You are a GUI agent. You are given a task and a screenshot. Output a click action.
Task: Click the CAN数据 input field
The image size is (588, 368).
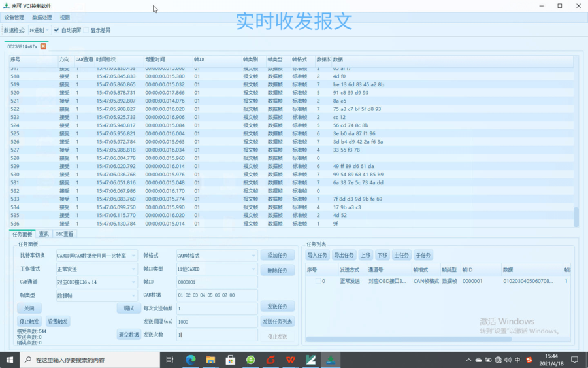(217, 295)
